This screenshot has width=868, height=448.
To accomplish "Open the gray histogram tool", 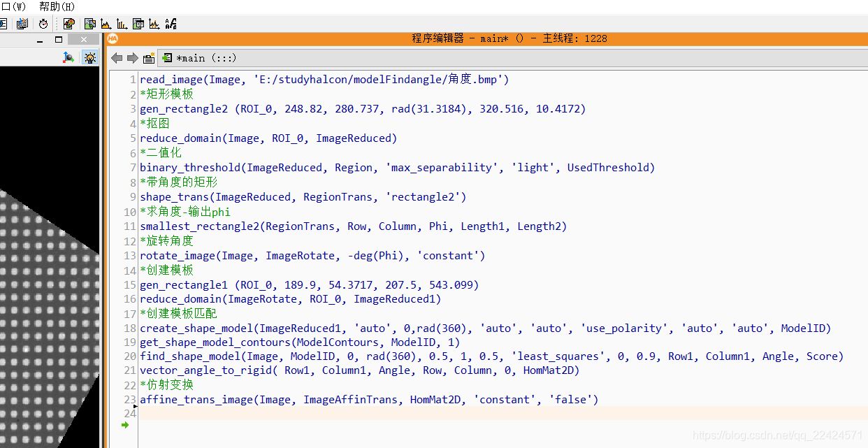I will pyautogui.click(x=106, y=24).
